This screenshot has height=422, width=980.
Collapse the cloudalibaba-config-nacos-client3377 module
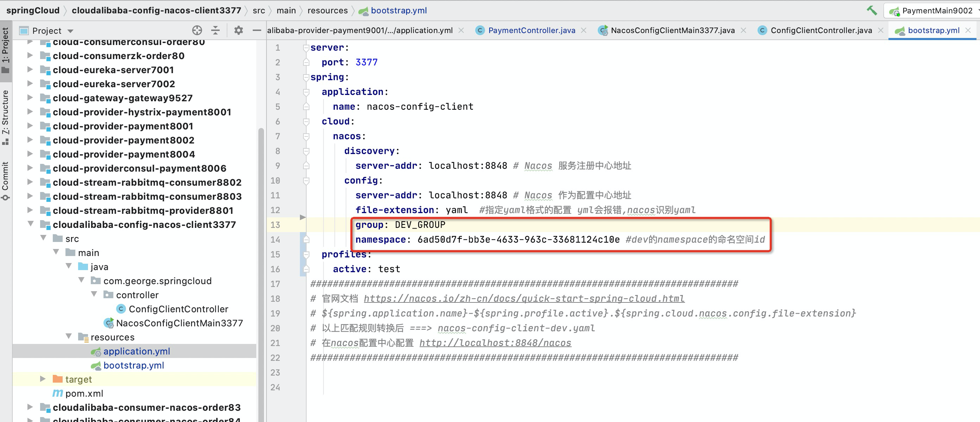coord(30,224)
